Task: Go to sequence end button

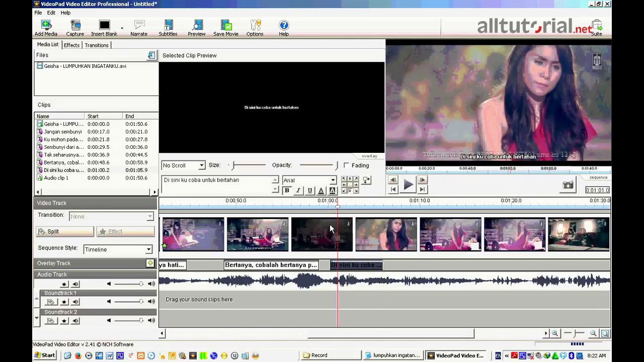Action: (422, 190)
